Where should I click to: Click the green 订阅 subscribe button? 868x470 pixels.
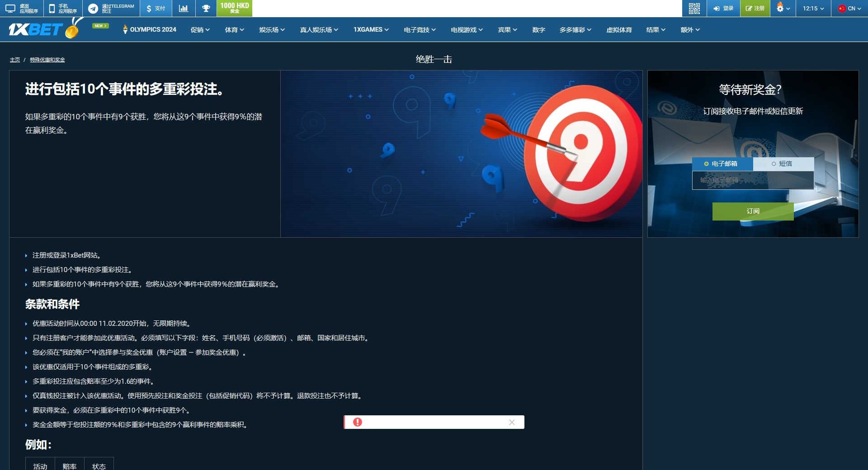click(753, 211)
